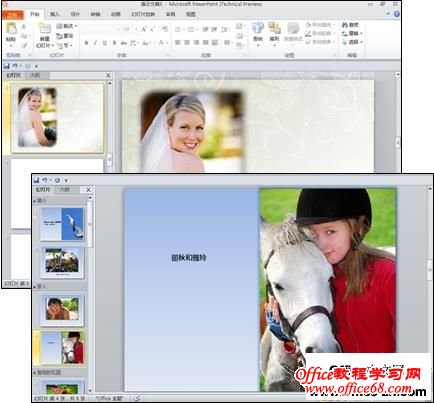
Task: Switch to the Animations ribbon tab
Action: pyautogui.click(x=115, y=14)
